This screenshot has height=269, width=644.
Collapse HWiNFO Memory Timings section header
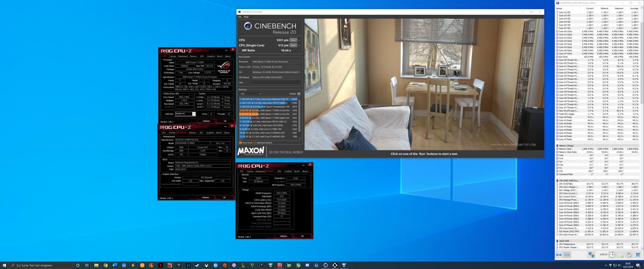tap(597, 146)
